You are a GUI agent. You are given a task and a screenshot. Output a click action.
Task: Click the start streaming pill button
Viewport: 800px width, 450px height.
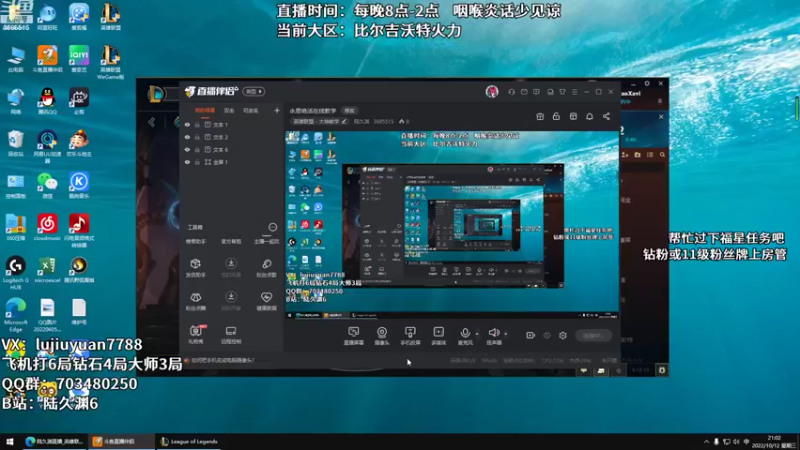point(593,336)
